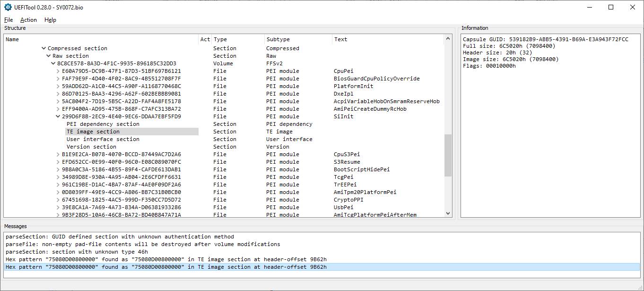The image size is (644, 291).
Task: Click scroll-down arrow of Structure tree scrollbar
Action: (x=448, y=213)
